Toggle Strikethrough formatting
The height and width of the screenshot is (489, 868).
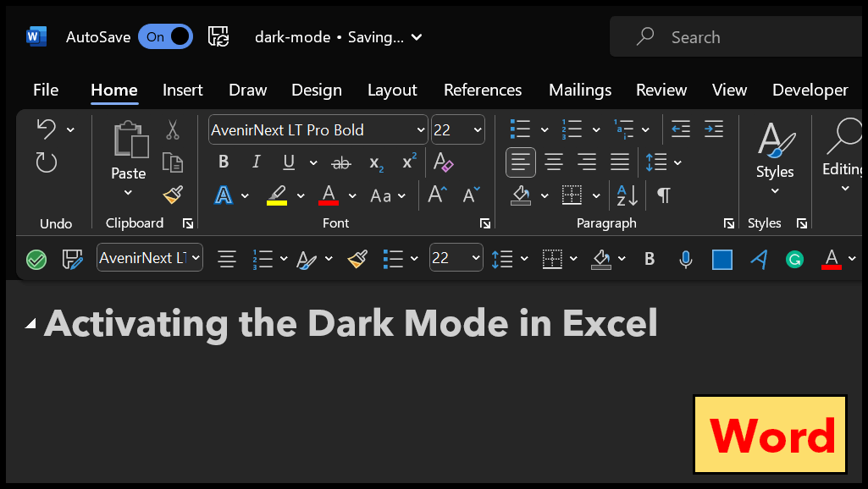341,162
